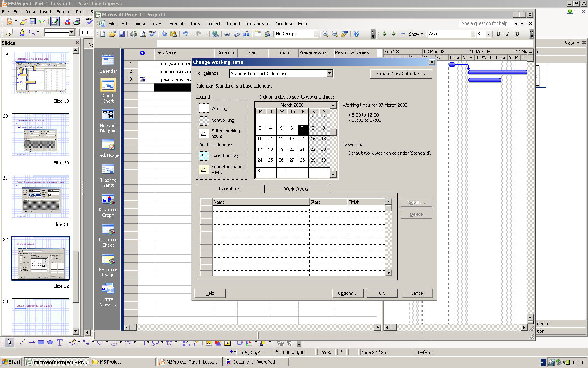Open the Window menu in Project
Viewport: 588px width, 368px height.
(x=284, y=24)
